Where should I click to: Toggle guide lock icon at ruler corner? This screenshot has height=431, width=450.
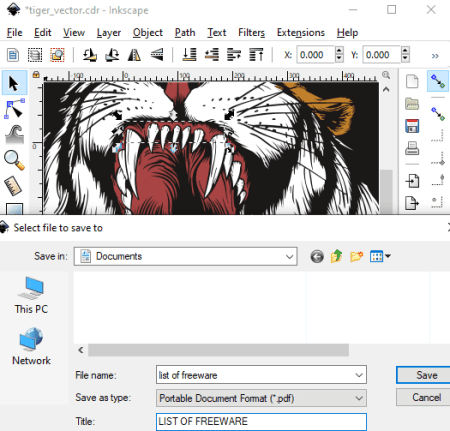pos(36,75)
